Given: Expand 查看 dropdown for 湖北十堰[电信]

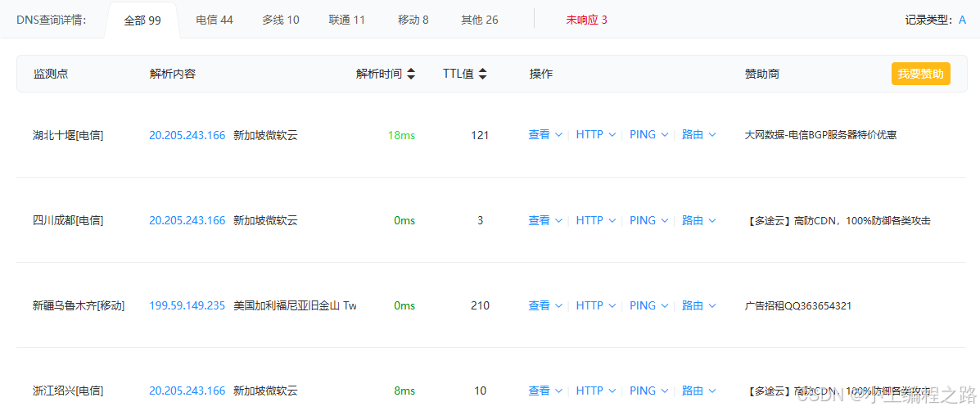Looking at the screenshot, I should pos(545,134).
